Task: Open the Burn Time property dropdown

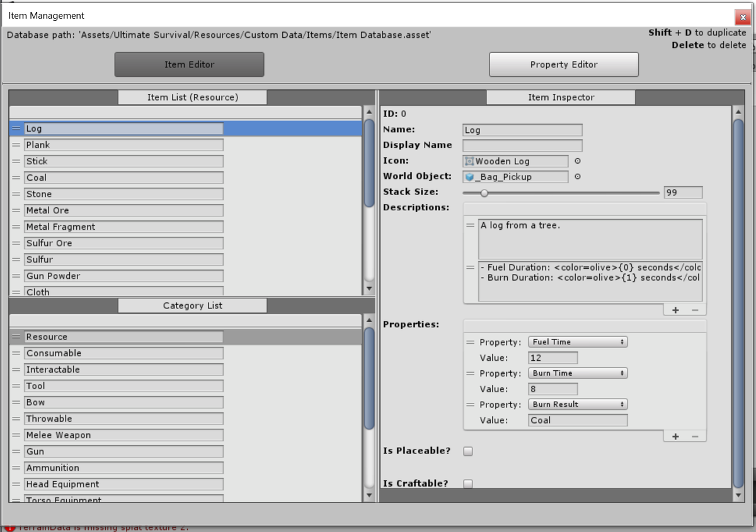Action: click(x=578, y=373)
